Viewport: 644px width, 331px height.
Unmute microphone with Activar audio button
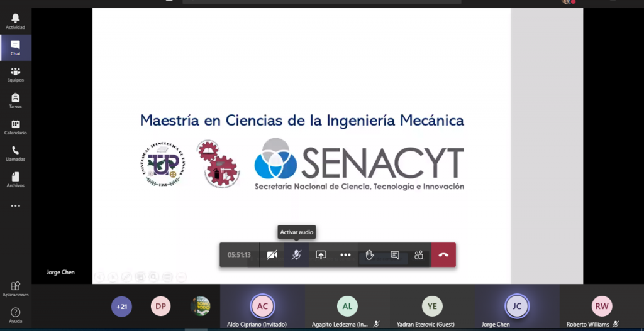coord(296,255)
